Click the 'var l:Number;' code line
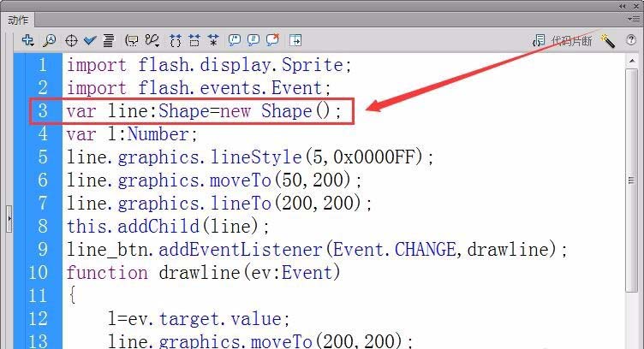The width and height of the screenshot is (644, 349). point(132,133)
